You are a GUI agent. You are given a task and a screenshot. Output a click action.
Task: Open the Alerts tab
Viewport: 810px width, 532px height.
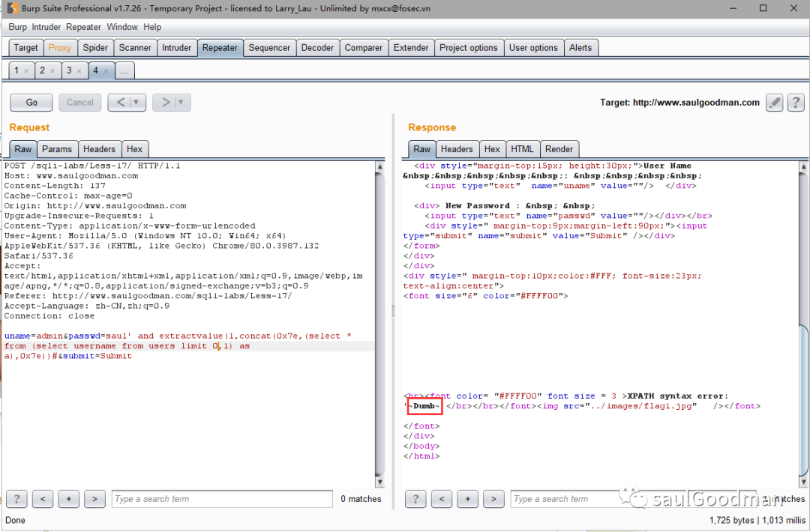tap(580, 47)
